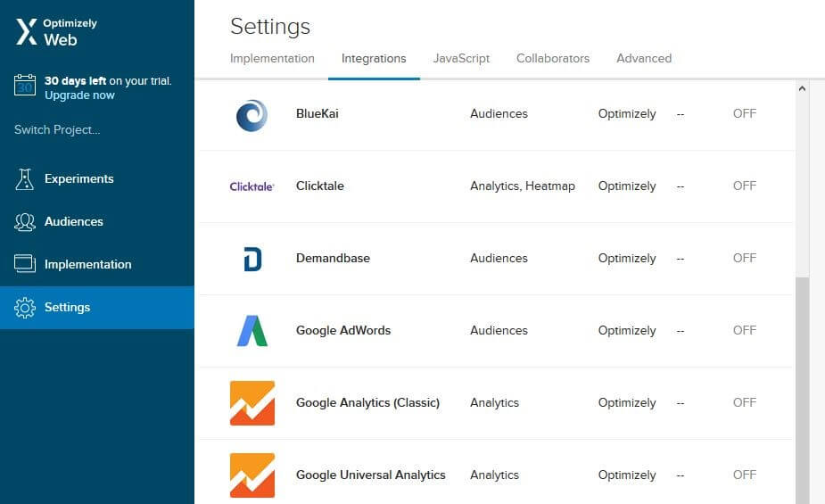Toggle Google Analytics (Classic) OFF status
Screen dimensions: 825x504
point(745,402)
